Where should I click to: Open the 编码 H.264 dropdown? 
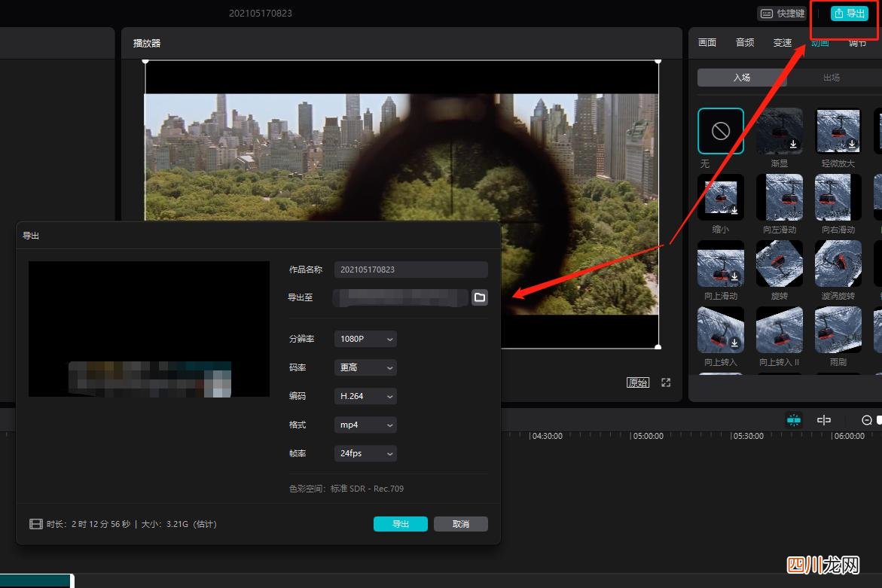pos(365,396)
